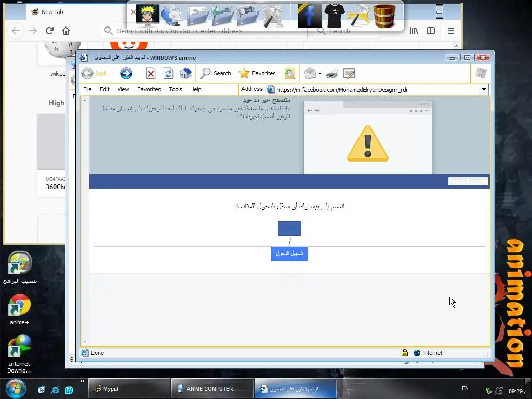Click the blue Forward arrow in IE
Viewport: 532px width, 399px height.
click(126, 73)
